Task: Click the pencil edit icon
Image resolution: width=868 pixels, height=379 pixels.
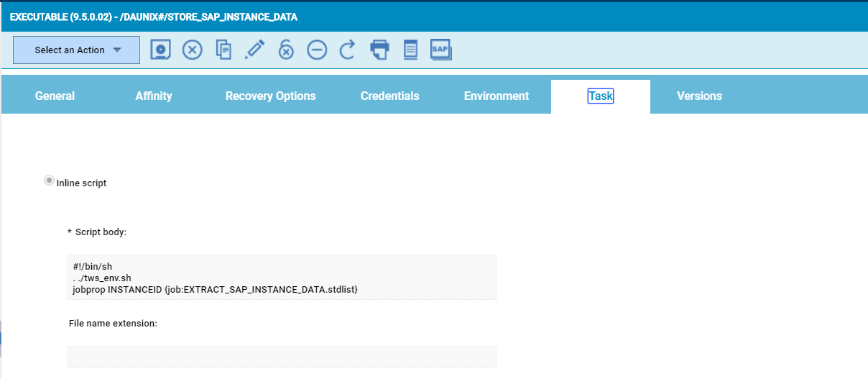Action: [x=254, y=50]
